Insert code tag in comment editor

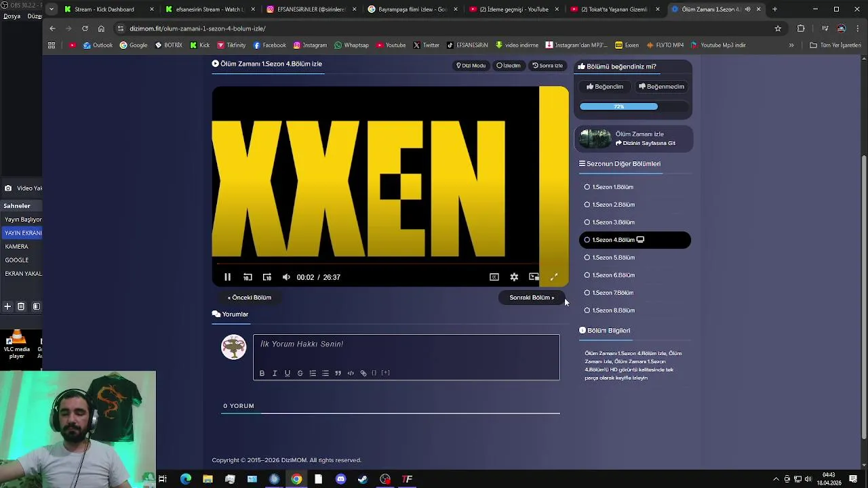click(x=351, y=373)
